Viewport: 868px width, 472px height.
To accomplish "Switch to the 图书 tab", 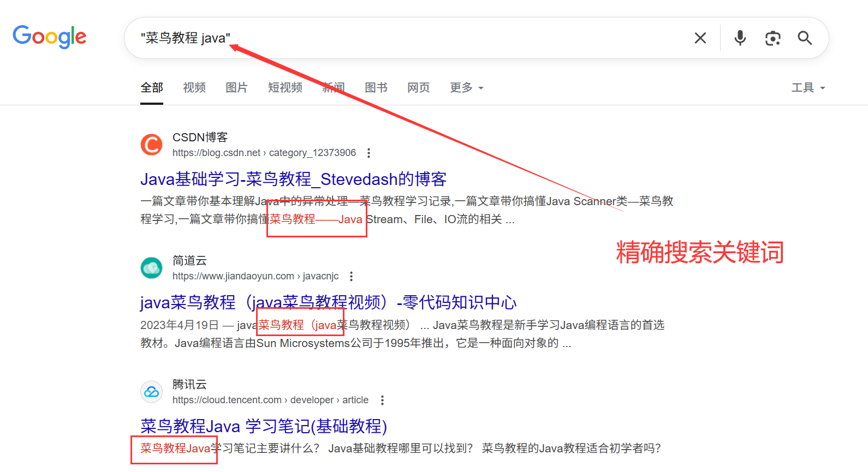I will 376,87.
